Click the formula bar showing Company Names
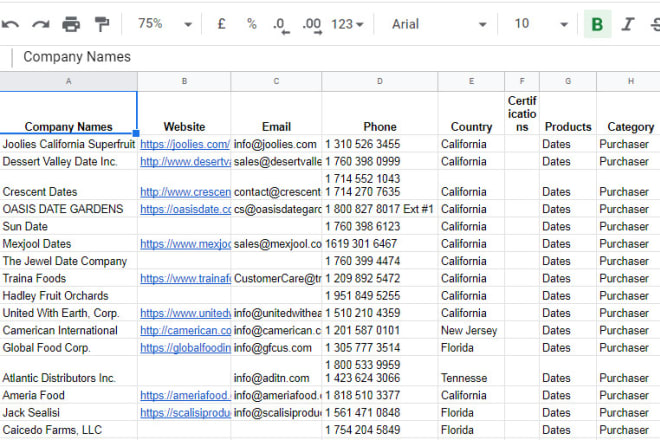This screenshot has height=440, width=660. tap(337, 57)
